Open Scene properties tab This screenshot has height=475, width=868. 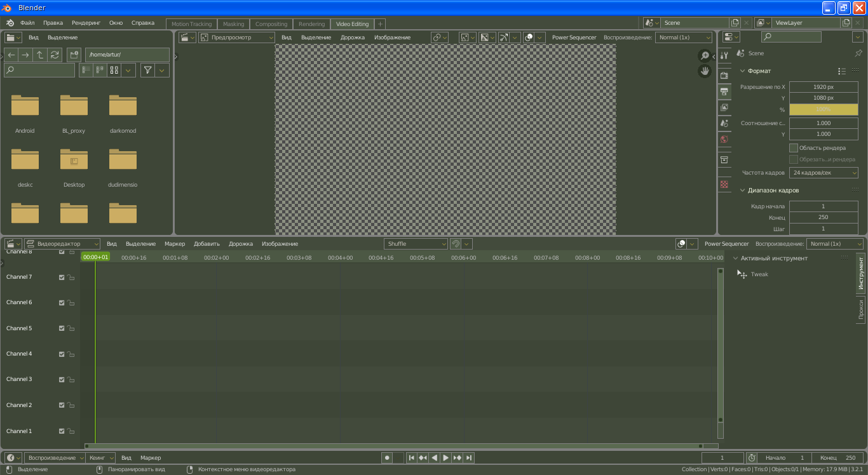pyautogui.click(x=724, y=123)
